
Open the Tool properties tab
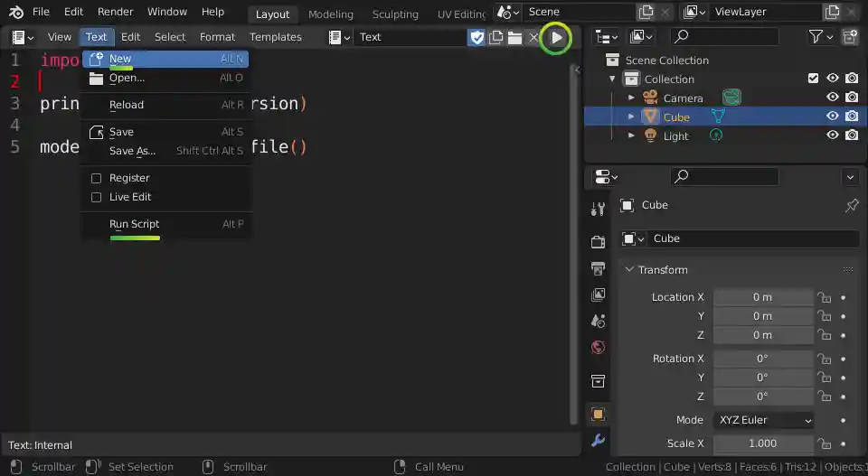point(598,209)
